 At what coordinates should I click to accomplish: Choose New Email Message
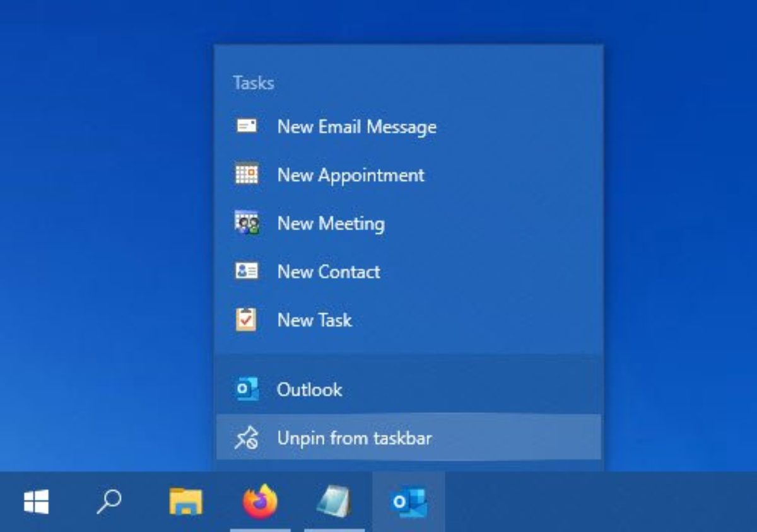coord(409,127)
